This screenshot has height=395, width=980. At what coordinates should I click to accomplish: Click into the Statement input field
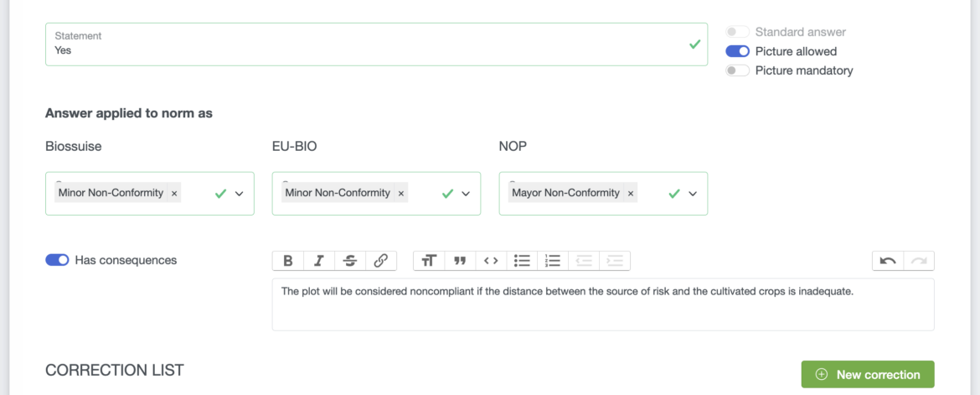(360, 50)
